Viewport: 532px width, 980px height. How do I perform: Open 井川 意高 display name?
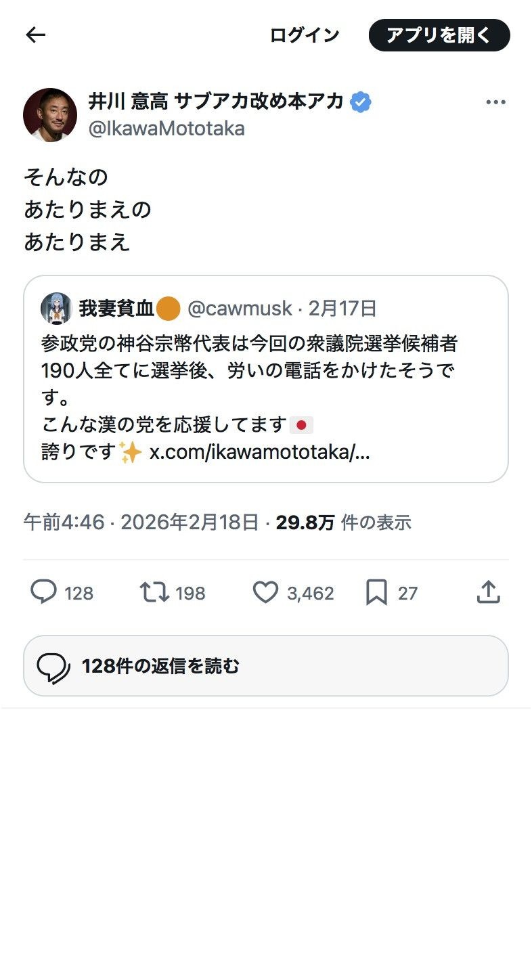click(217, 102)
